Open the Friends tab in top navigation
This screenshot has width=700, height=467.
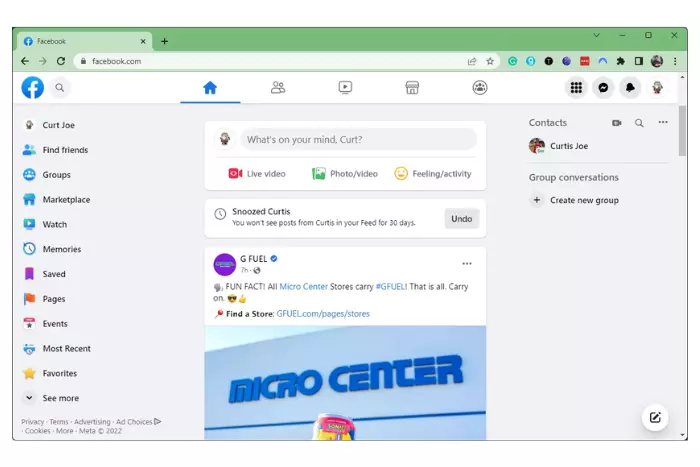(278, 88)
